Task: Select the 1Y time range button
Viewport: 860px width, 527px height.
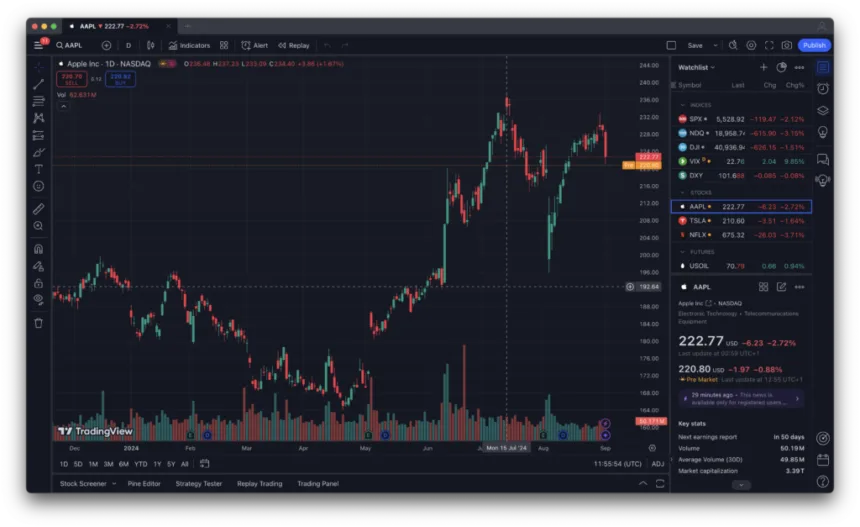Action: (x=157, y=464)
